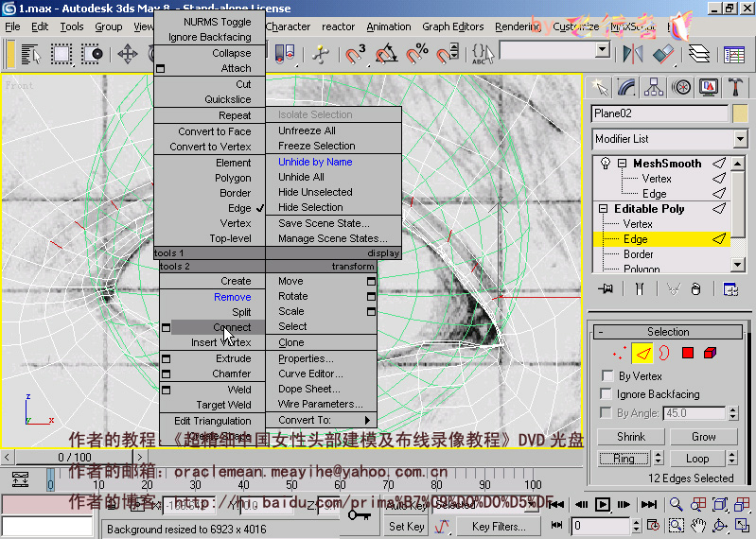Pin the modifier stack
Image resolution: width=756 pixels, height=539 pixels.
tap(606, 289)
